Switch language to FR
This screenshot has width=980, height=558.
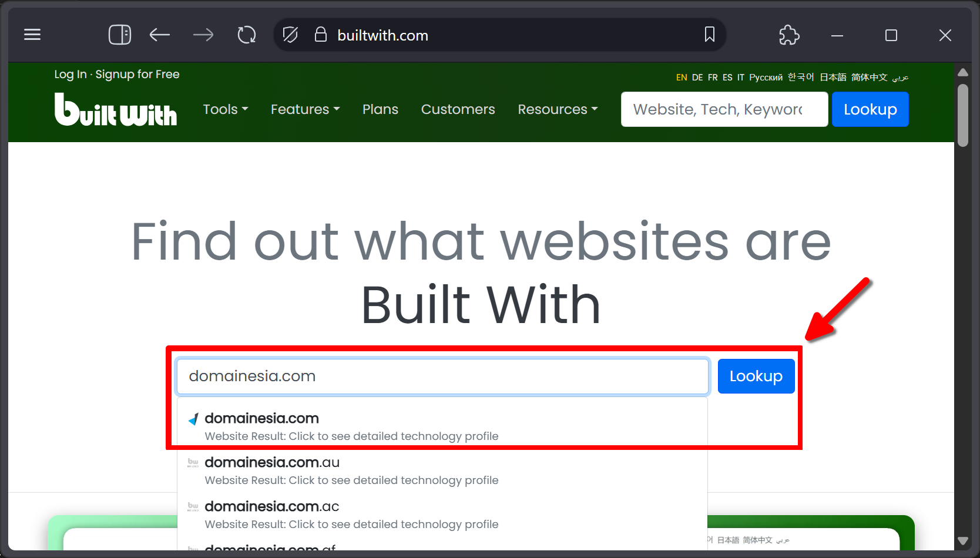[713, 78]
